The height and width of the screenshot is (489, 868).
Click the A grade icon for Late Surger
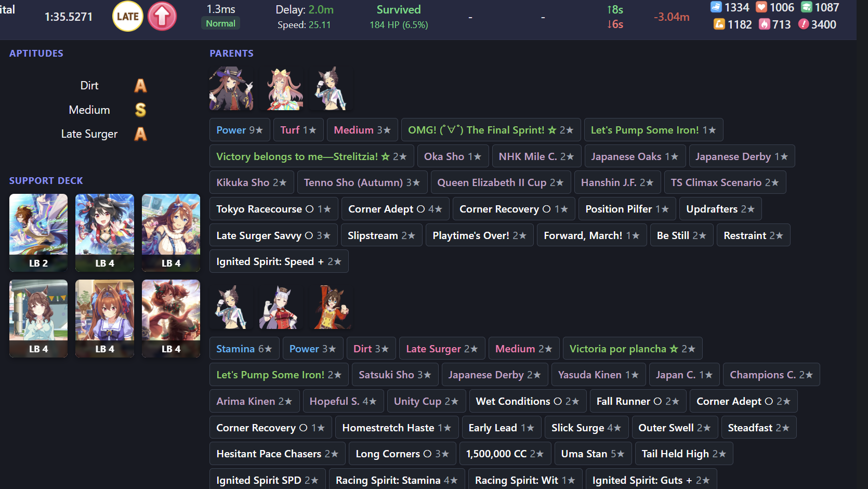point(140,134)
